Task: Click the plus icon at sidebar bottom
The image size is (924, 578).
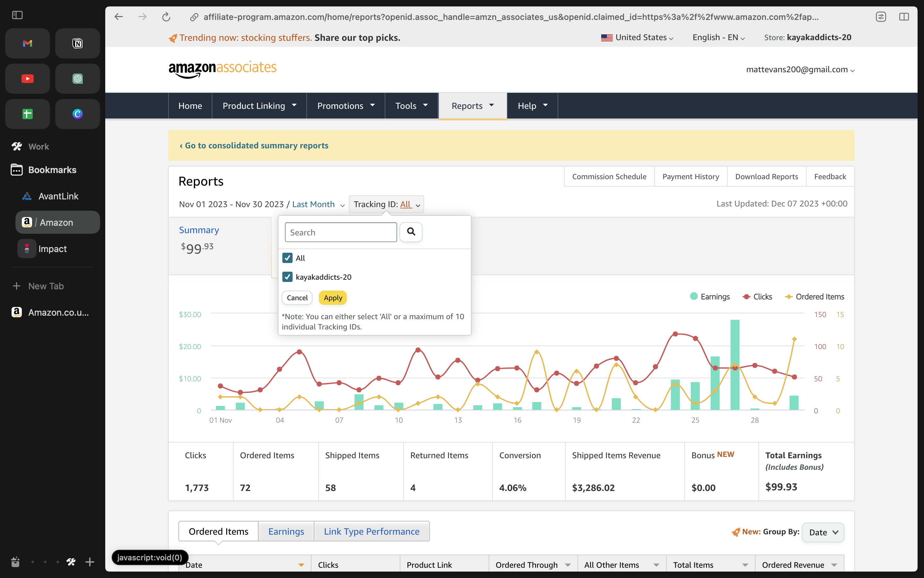Action: coord(90,562)
